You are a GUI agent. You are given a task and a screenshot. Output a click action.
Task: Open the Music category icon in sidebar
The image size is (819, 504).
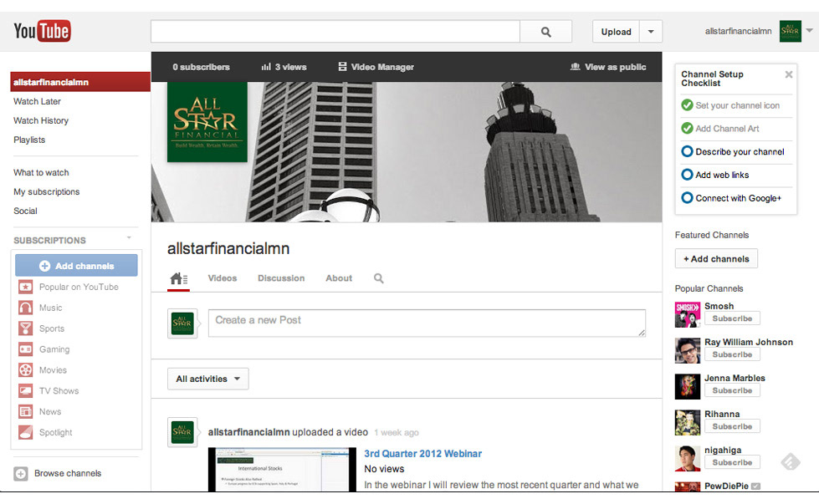(26, 308)
